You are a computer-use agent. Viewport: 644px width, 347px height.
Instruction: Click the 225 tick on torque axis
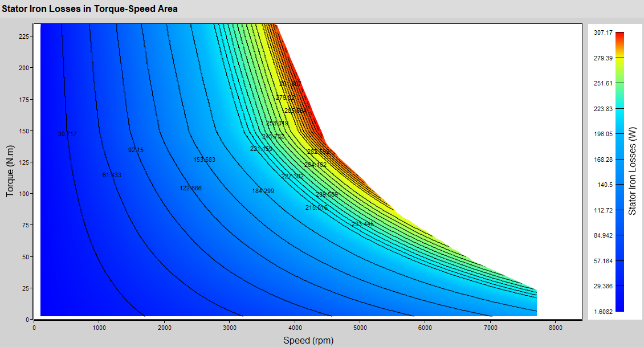pos(23,36)
